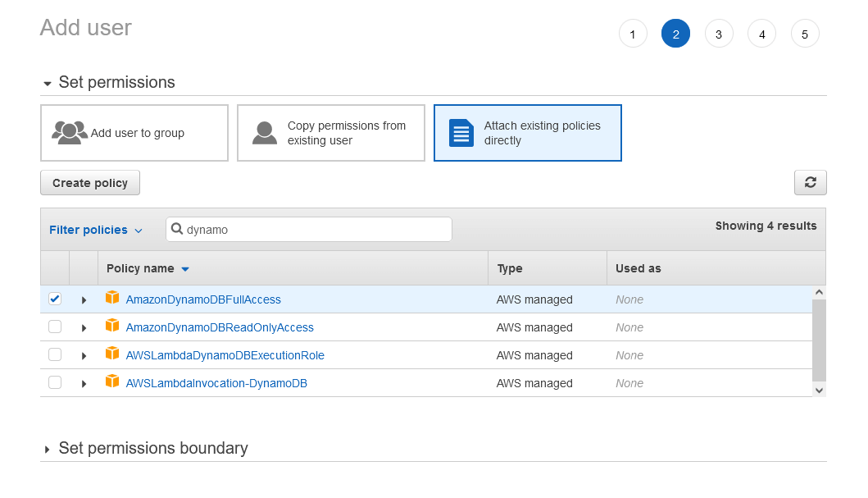The width and height of the screenshot is (868, 498).
Task: Click the orange policy icon for AWSLambdaInvocation-DynamoDB
Action: (112, 381)
